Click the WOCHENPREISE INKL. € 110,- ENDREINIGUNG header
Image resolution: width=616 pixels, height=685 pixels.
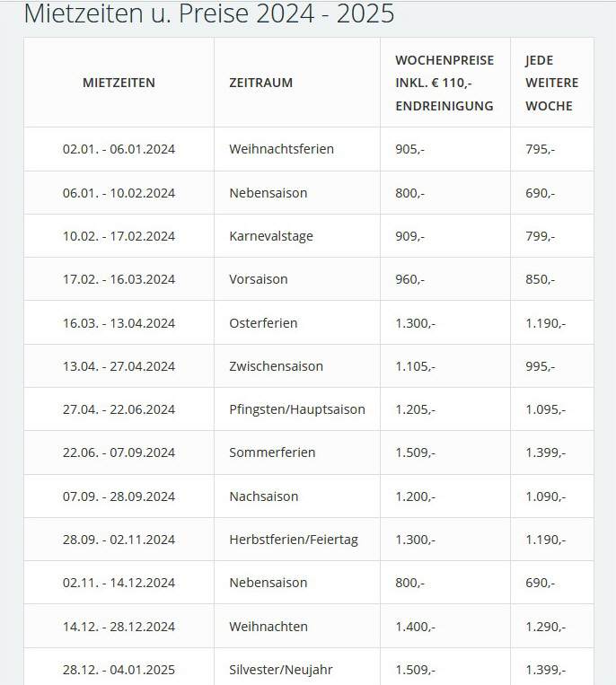[444, 83]
